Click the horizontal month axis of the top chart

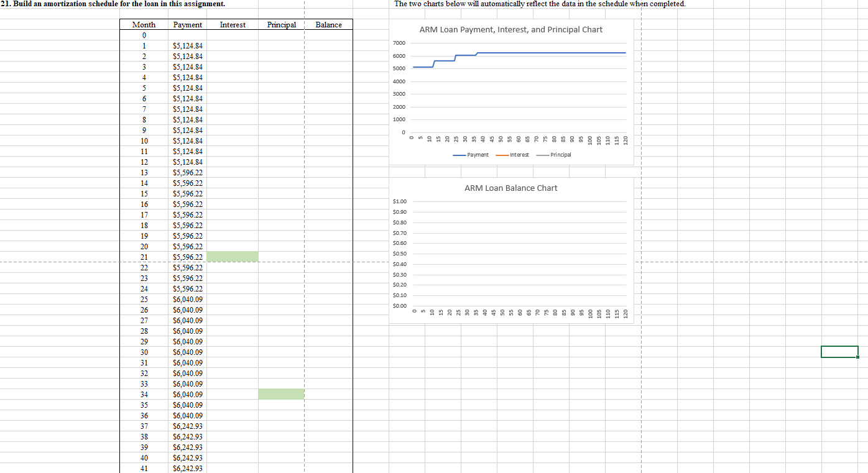[x=519, y=138]
